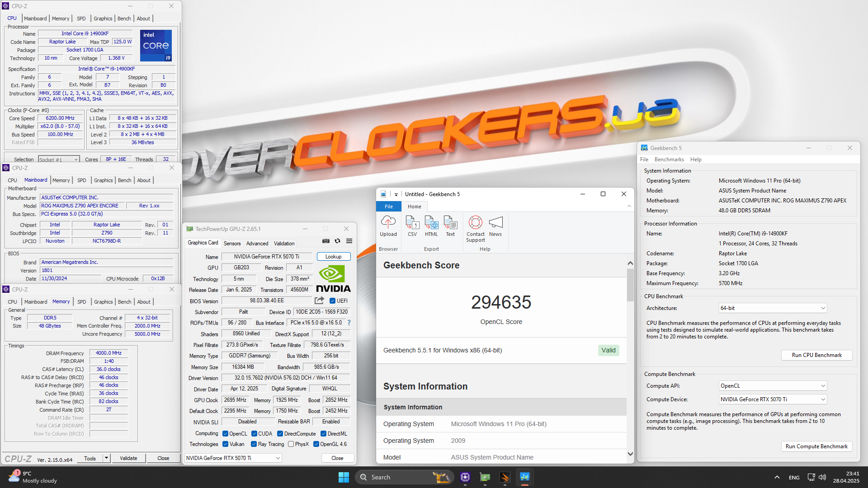Toggle the Vulkan checkbox
The width and height of the screenshot is (868, 488).
pyautogui.click(x=225, y=444)
